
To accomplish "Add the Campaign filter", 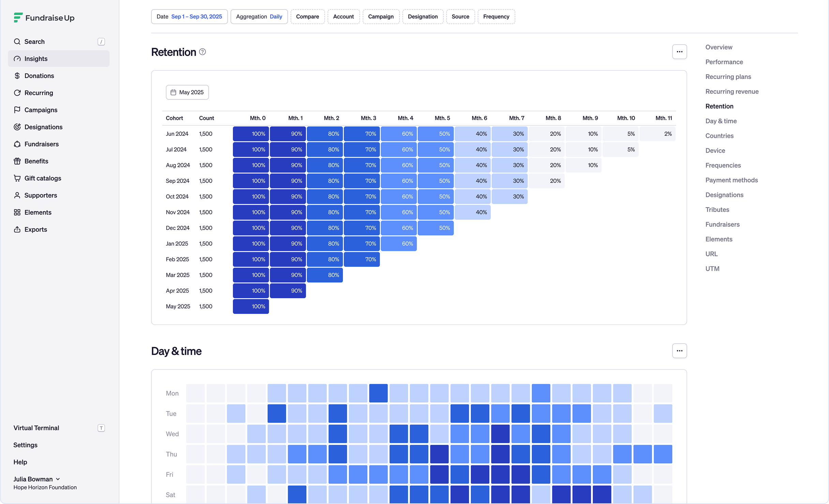I will (381, 17).
